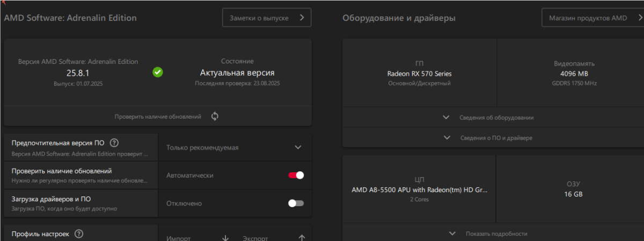This screenshot has width=644, height=241.
Task: Click the ОЗУ 16 GB tile
Action: pyautogui.click(x=573, y=189)
